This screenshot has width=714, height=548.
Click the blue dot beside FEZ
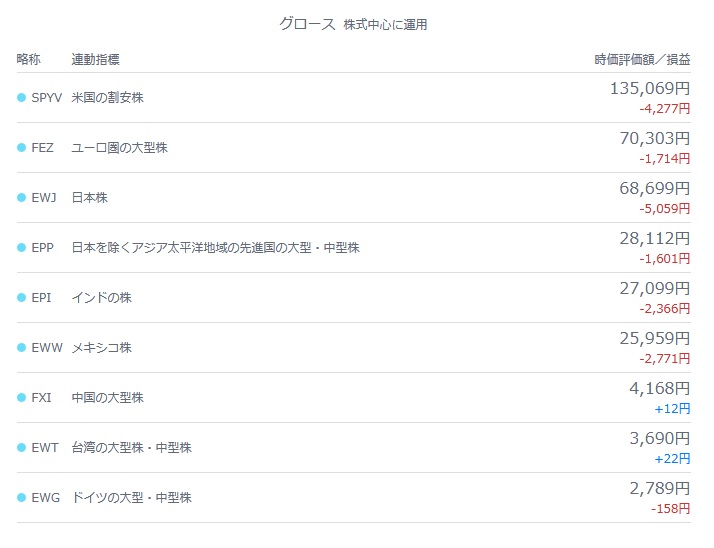coord(21,148)
